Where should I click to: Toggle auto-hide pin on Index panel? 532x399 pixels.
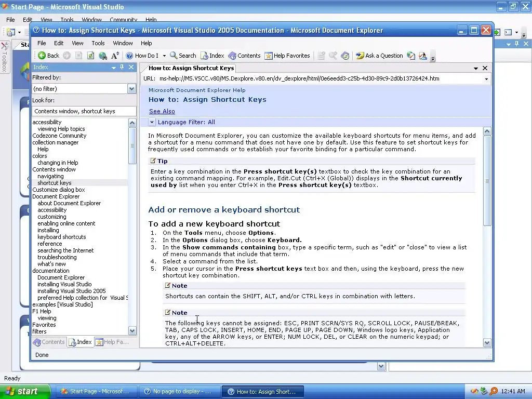[122, 67]
